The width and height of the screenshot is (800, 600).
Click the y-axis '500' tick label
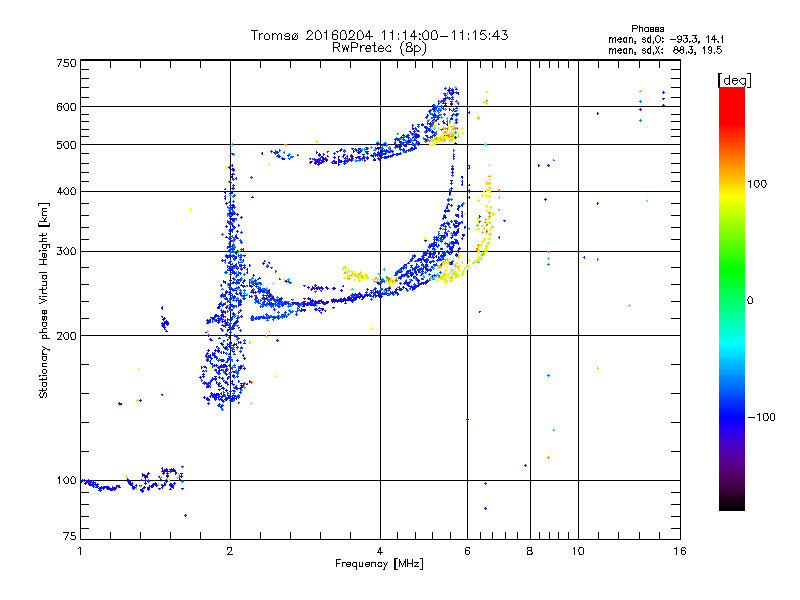pos(66,145)
